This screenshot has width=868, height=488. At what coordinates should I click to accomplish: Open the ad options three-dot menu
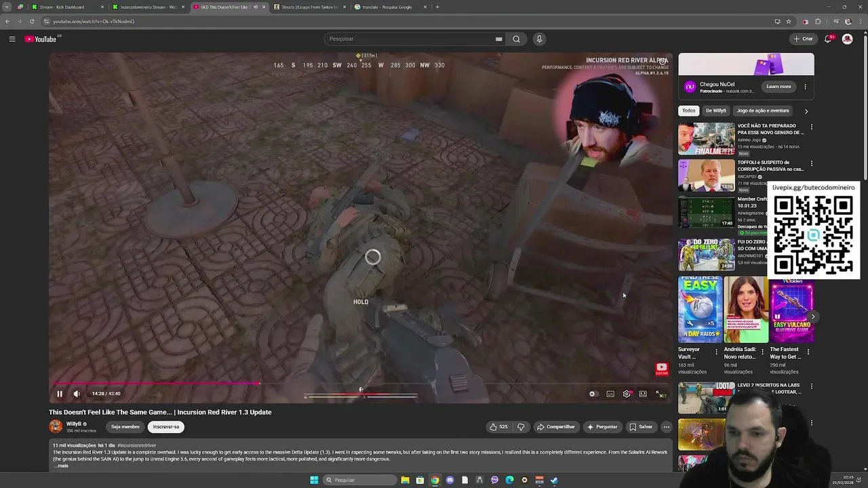point(805,87)
